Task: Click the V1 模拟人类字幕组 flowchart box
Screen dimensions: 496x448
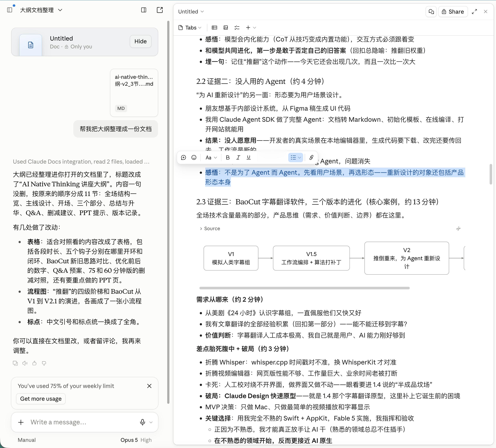Action: click(231, 258)
